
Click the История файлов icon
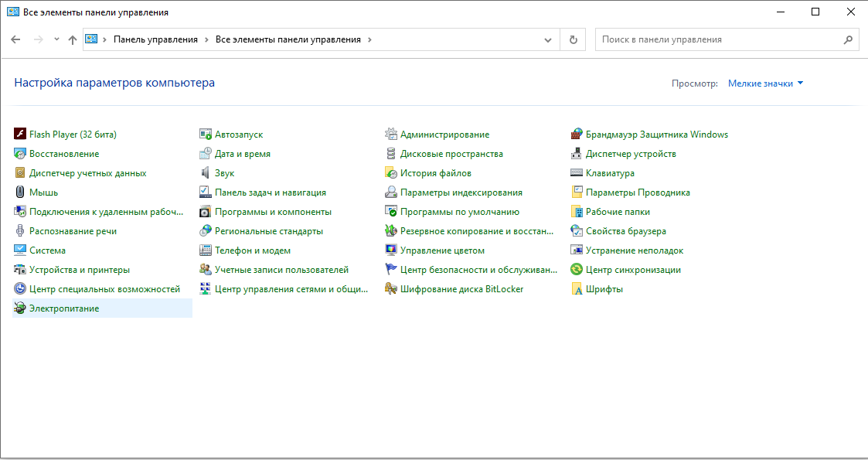point(391,173)
